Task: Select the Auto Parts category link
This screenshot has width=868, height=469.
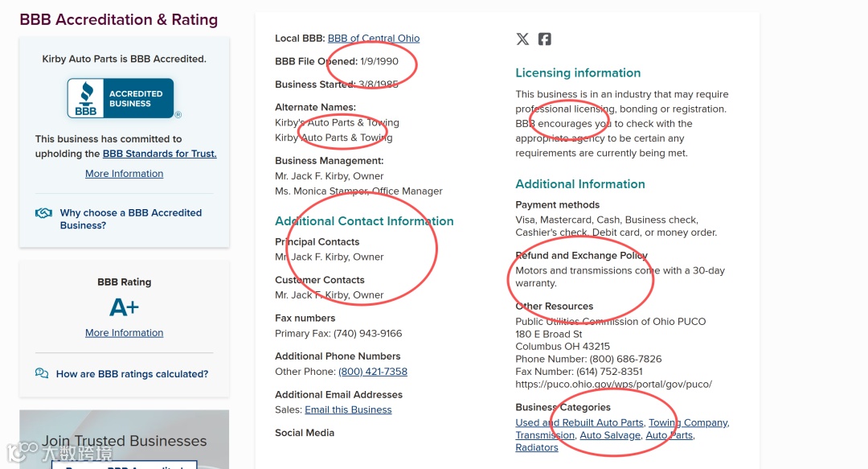Action: pyautogui.click(x=669, y=435)
